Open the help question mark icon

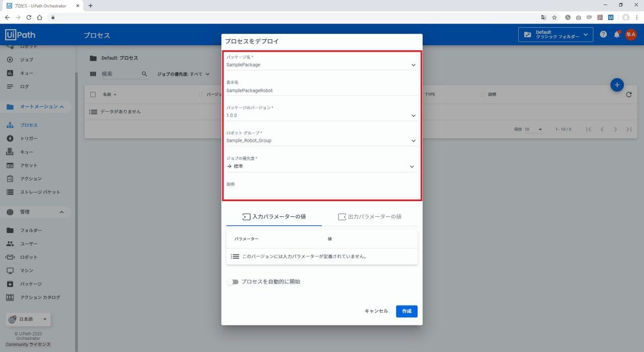click(x=603, y=34)
